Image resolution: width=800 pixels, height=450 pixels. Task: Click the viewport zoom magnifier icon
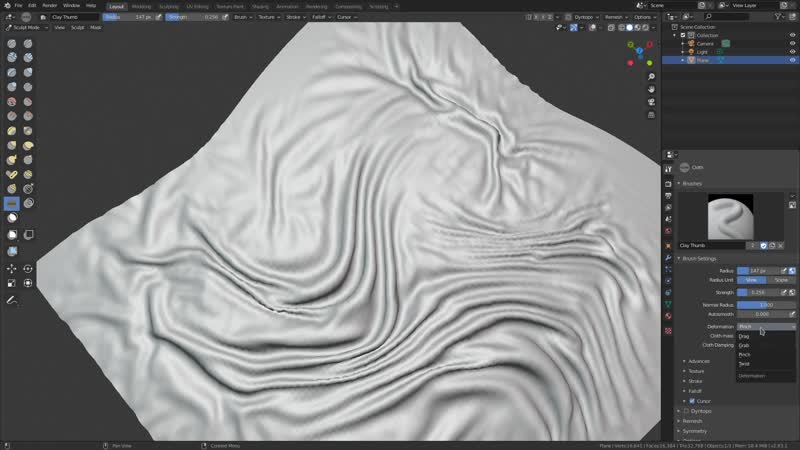tap(651, 77)
